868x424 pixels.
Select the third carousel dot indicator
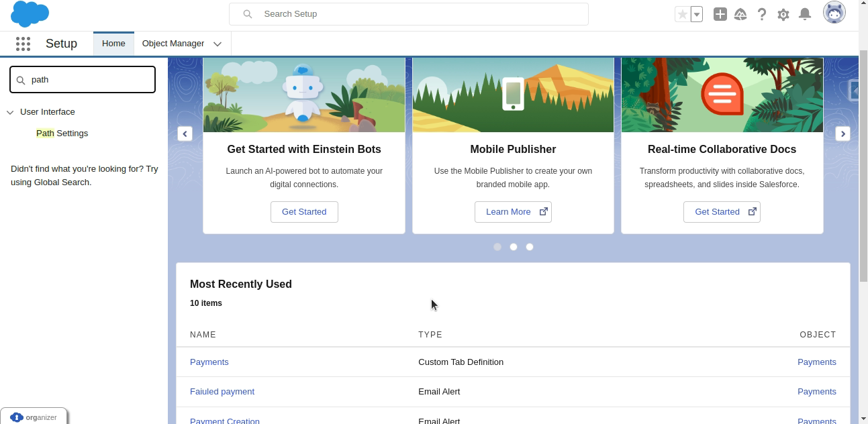(530, 247)
